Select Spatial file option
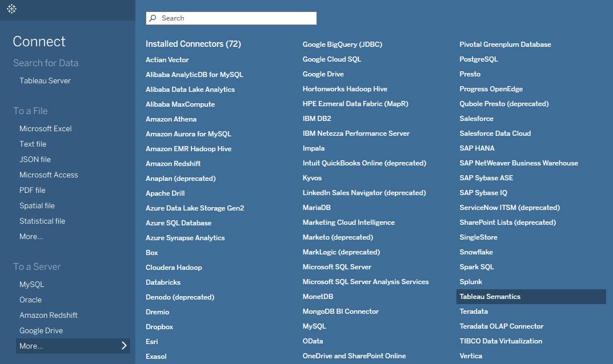This screenshot has width=613, height=364. 37,205
